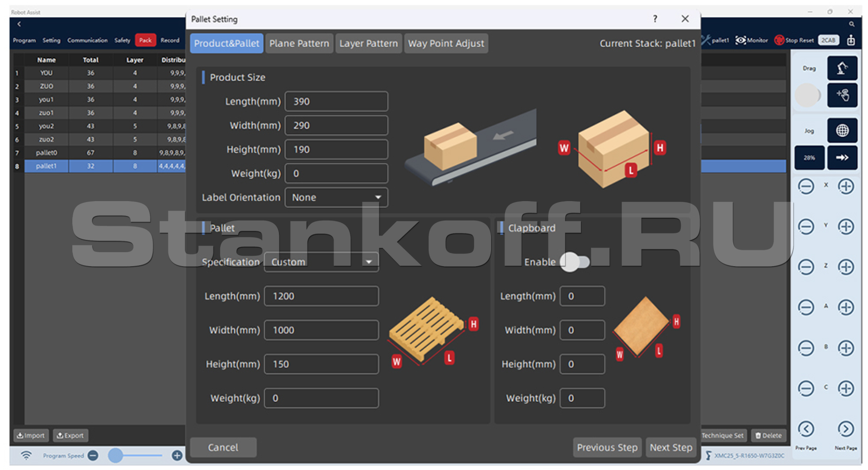868x470 pixels.
Task: Expand the pallet Specification dropdown
Action: tap(321, 262)
